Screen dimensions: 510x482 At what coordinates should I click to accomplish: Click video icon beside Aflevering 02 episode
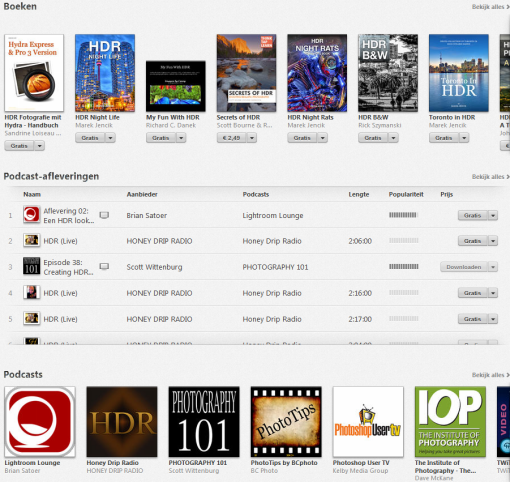tap(104, 215)
